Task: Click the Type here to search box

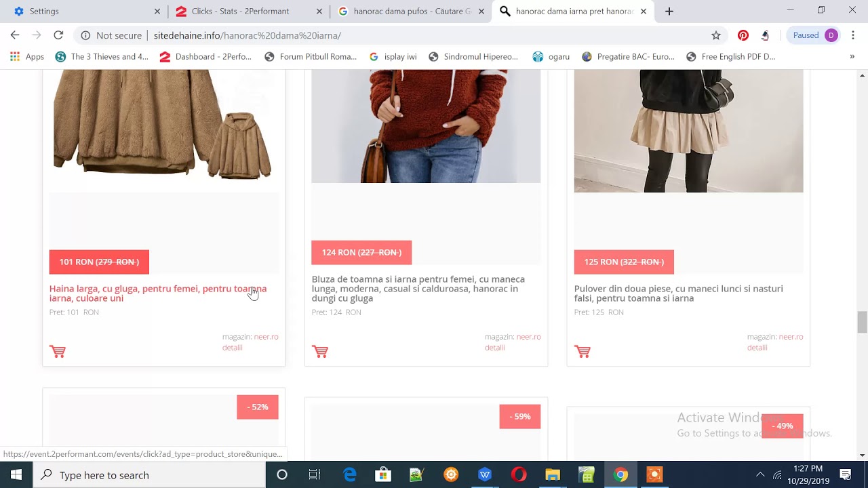Action: pyautogui.click(x=149, y=474)
